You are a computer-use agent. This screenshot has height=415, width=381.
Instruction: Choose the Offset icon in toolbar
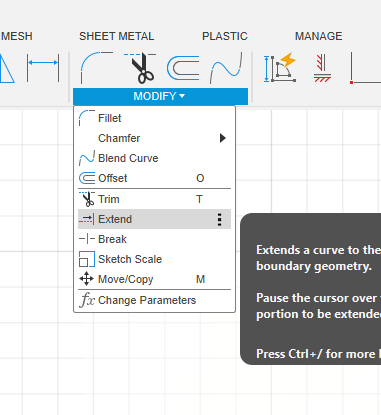click(x=183, y=68)
